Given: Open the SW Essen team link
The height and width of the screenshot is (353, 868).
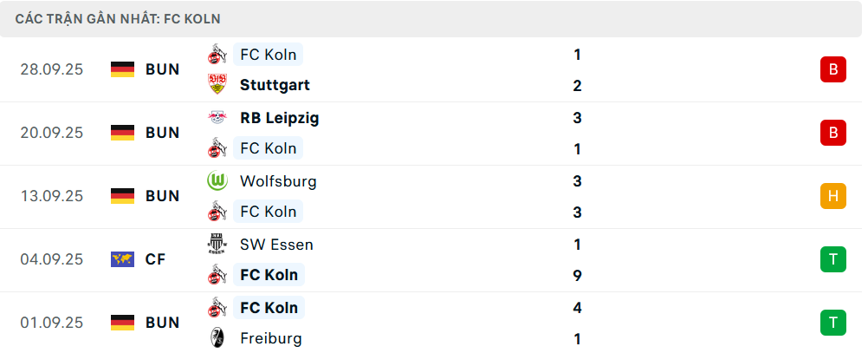Looking at the screenshot, I should pos(276,245).
